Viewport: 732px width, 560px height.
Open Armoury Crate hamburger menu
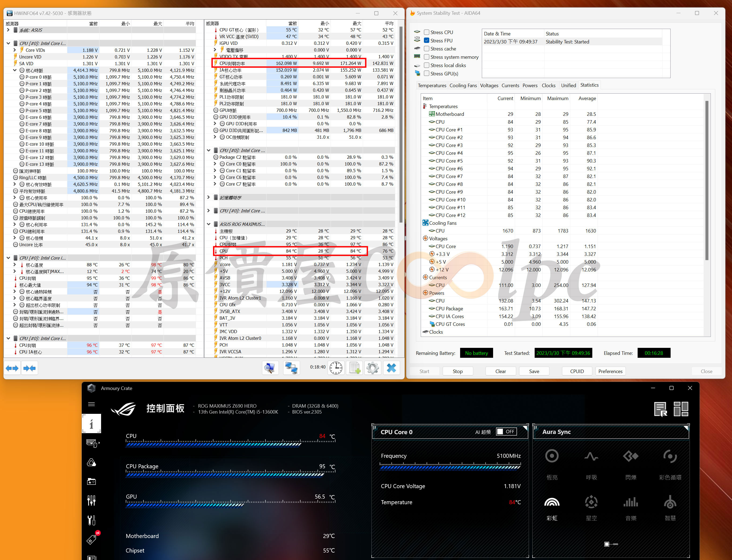coord(91,404)
